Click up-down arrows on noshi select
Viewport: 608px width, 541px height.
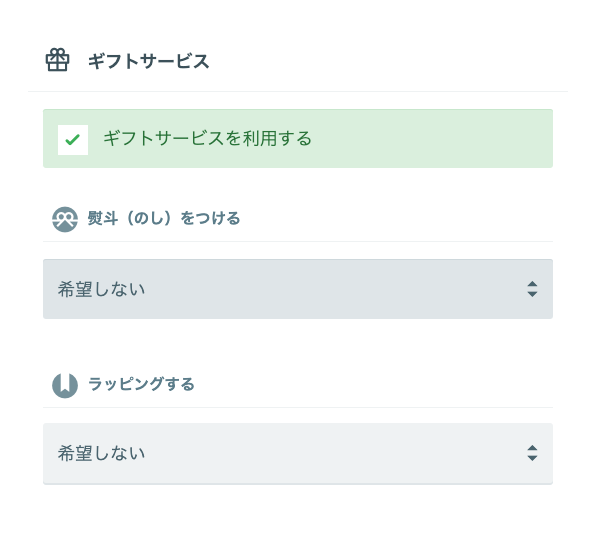coord(532,289)
